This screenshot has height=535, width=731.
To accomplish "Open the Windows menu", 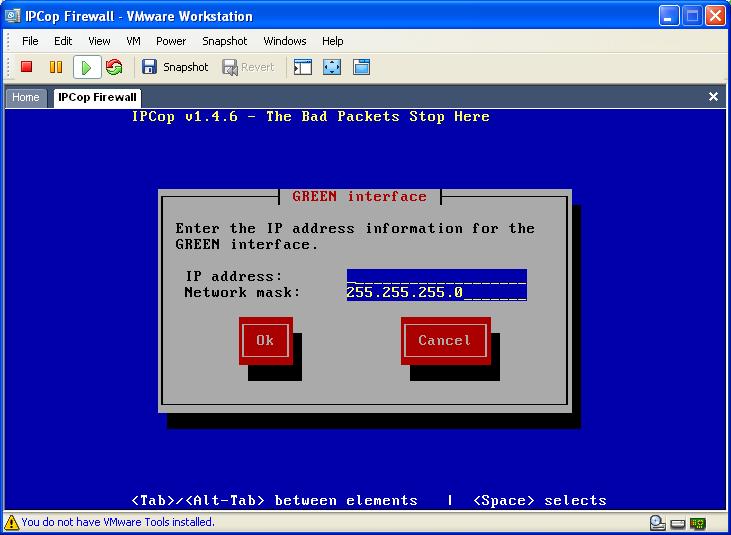I will (285, 41).
